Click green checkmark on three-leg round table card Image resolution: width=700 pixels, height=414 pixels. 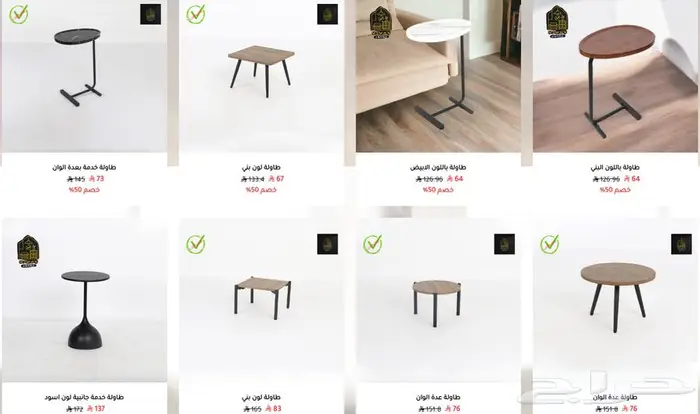(x=550, y=244)
